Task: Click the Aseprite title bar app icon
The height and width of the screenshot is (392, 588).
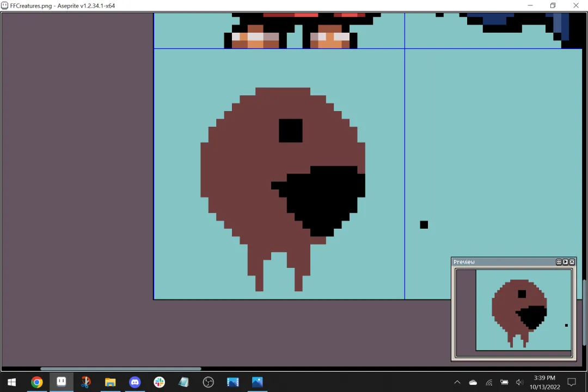Action: pos(4,5)
